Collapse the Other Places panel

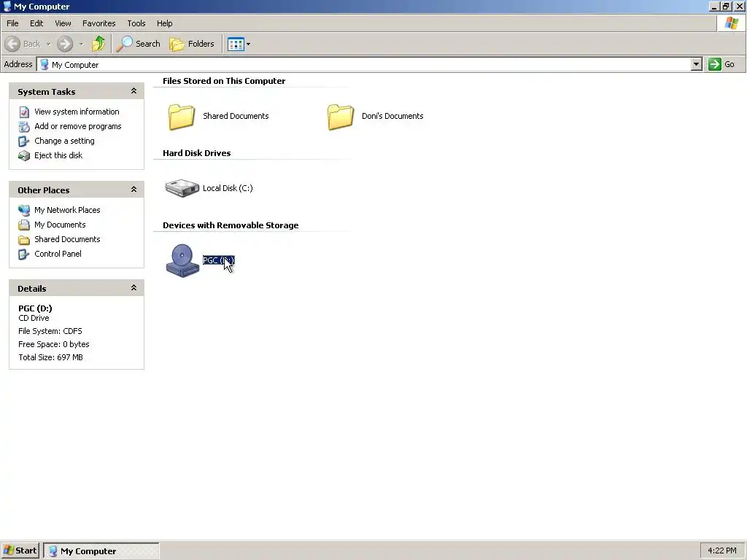(x=134, y=190)
